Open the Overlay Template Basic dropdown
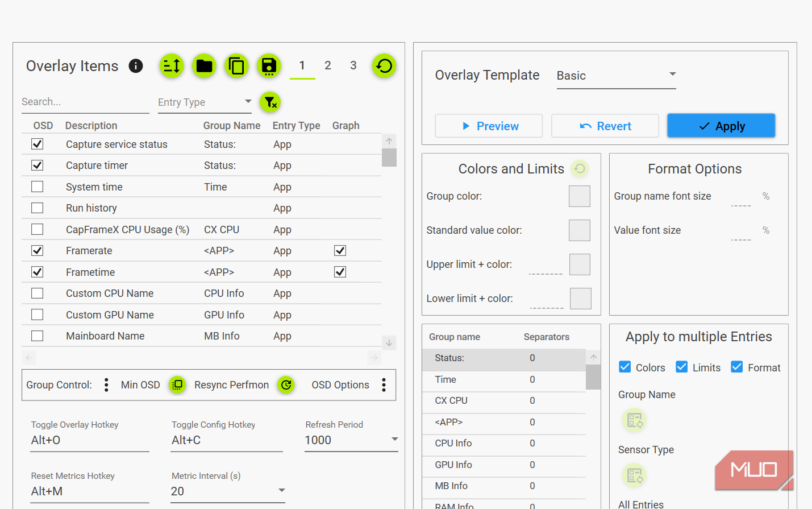This screenshot has width=812, height=509. coord(617,76)
